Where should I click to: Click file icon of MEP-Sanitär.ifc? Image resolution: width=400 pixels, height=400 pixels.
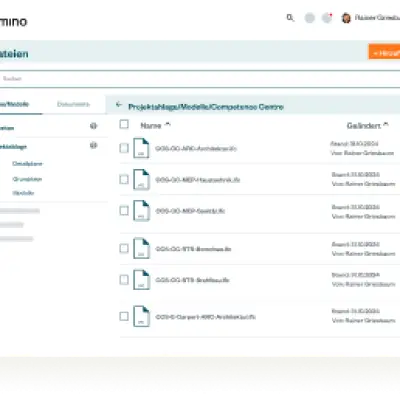click(x=141, y=210)
